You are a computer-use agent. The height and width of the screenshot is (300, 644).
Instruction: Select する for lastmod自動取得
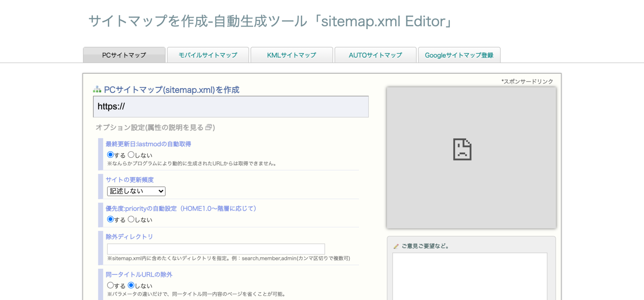110,155
